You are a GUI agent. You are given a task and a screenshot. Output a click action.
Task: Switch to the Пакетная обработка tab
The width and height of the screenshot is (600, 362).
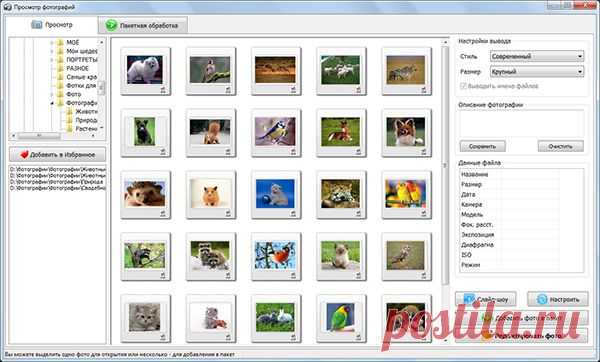(143, 26)
